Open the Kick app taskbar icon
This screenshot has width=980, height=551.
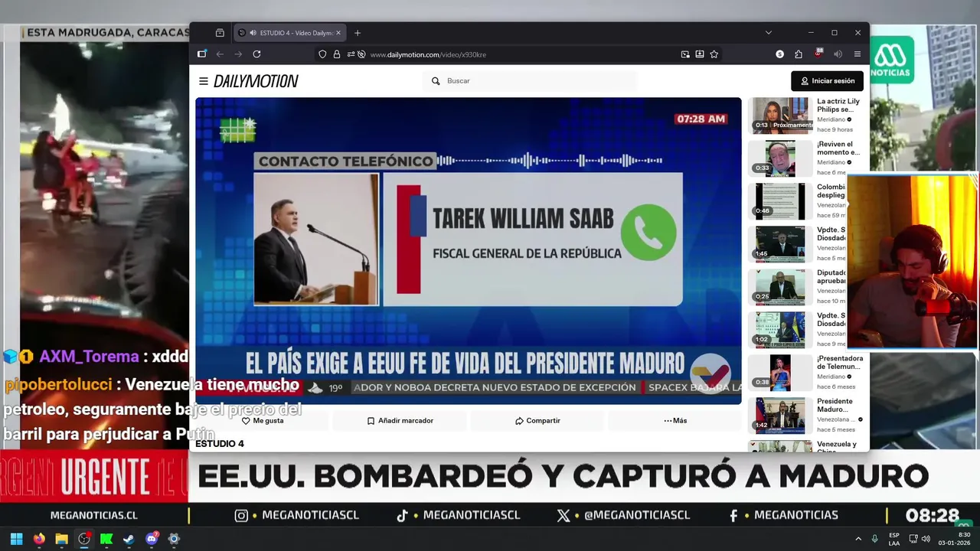(106, 539)
